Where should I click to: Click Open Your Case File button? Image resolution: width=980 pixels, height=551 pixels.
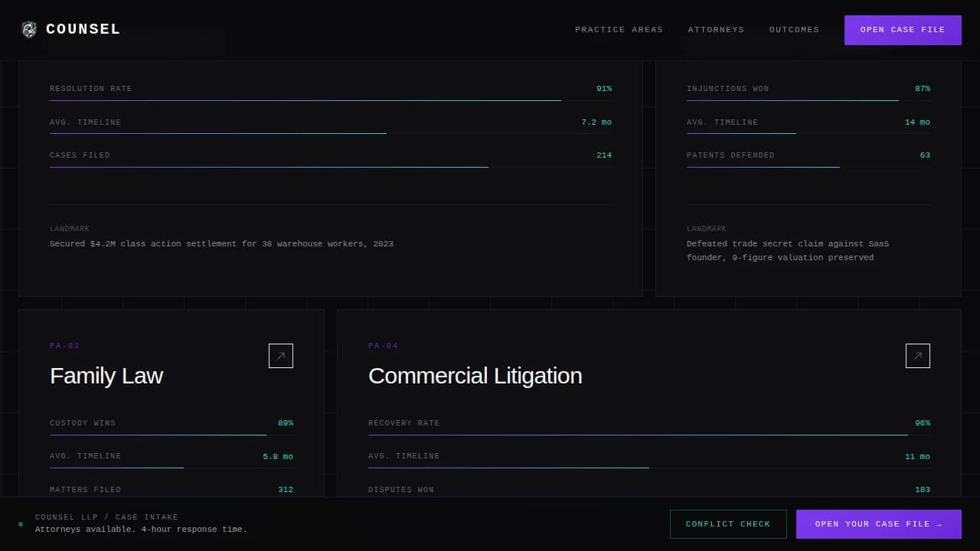[879, 524]
